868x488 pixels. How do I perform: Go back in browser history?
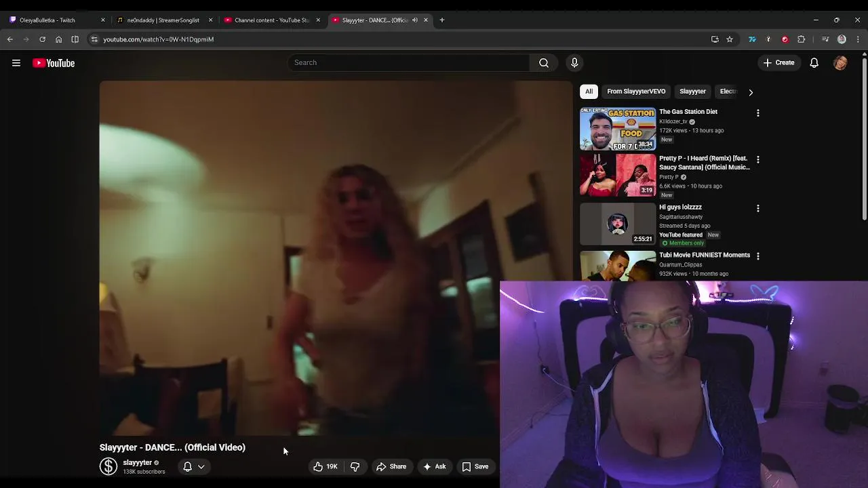click(x=10, y=39)
